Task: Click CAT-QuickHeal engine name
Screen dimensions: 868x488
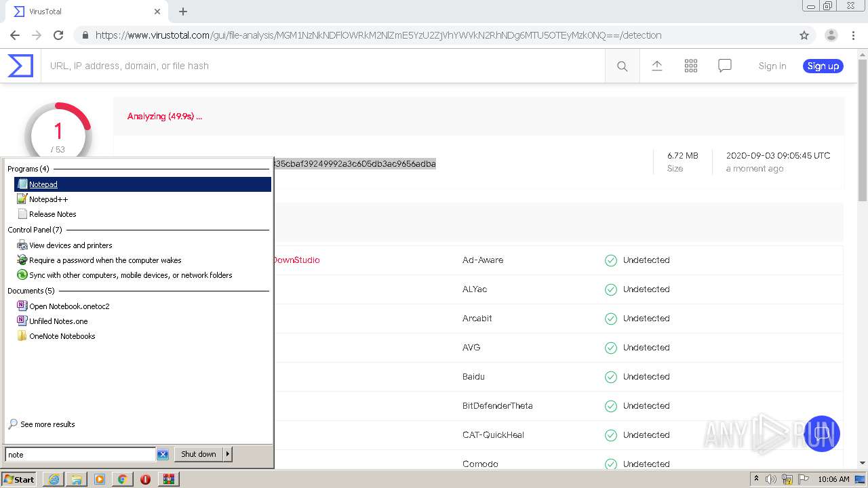Action: [494, 435]
